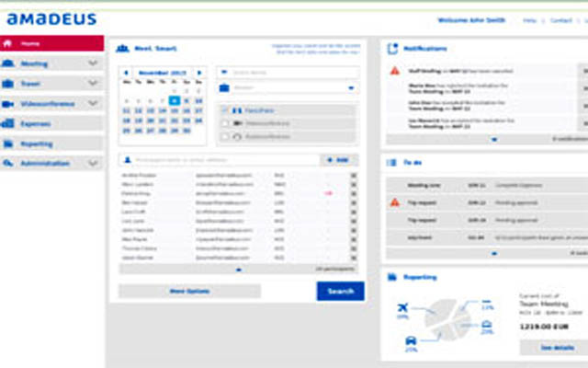Screen dimensions: 588x368
Task: Go to Reporting in sidebar
Action: coord(51,144)
